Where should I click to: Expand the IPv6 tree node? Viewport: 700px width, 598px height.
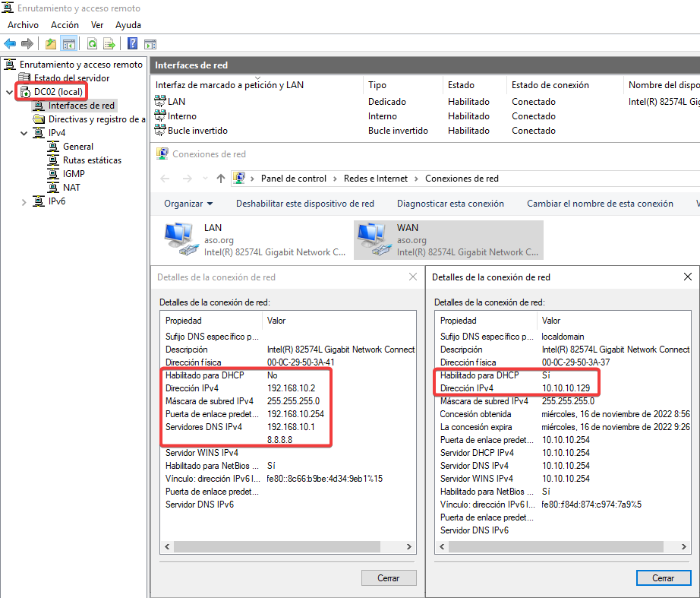(24, 202)
